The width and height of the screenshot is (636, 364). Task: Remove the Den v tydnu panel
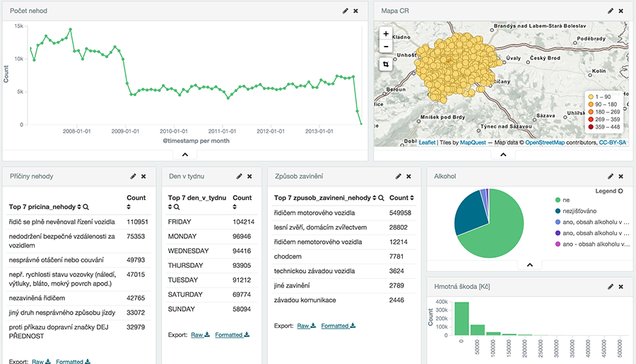[x=250, y=176]
